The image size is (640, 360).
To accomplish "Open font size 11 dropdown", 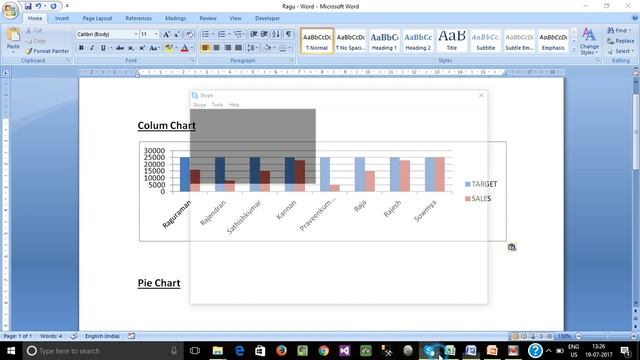I will [156, 34].
